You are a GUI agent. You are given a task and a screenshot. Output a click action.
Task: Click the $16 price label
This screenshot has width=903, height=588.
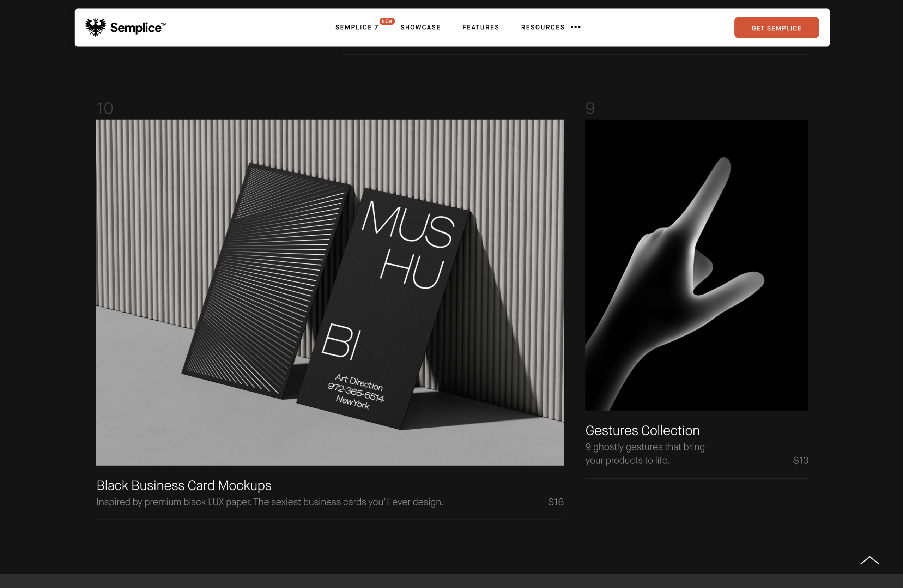[x=556, y=502]
